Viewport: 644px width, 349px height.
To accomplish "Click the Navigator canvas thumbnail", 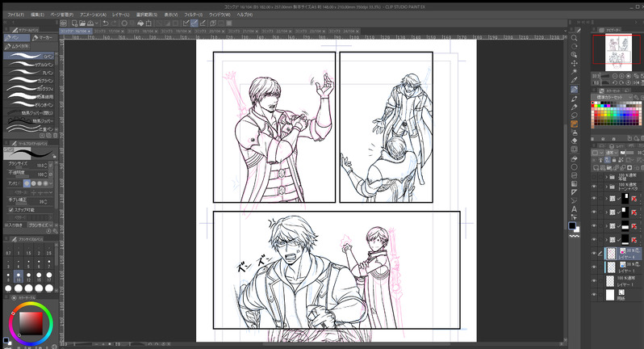I will pos(618,52).
